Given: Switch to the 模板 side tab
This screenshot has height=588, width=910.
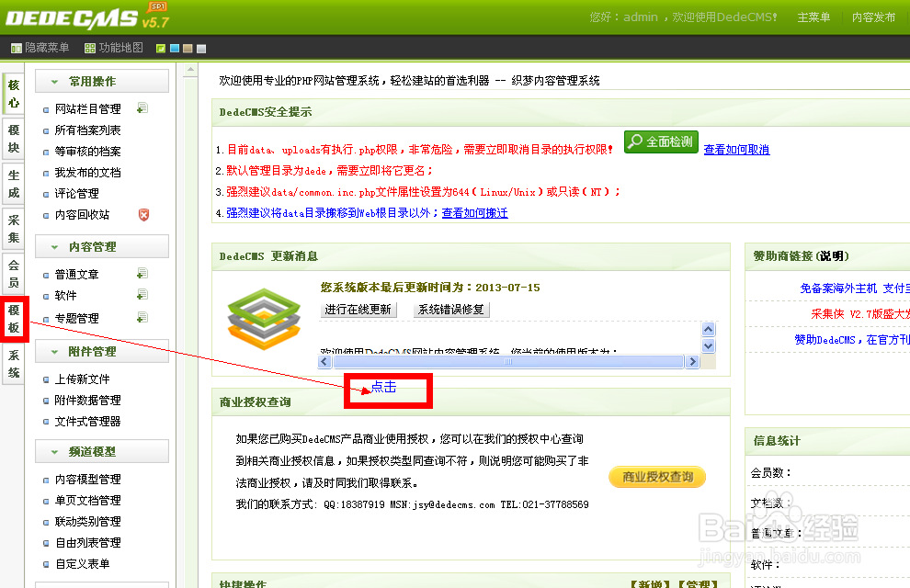Looking at the screenshot, I should coord(14,319).
